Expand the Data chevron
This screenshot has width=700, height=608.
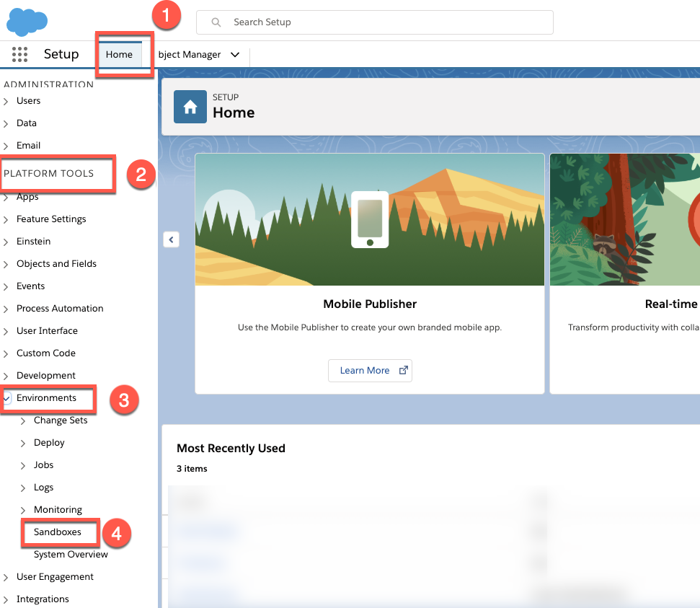point(6,124)
